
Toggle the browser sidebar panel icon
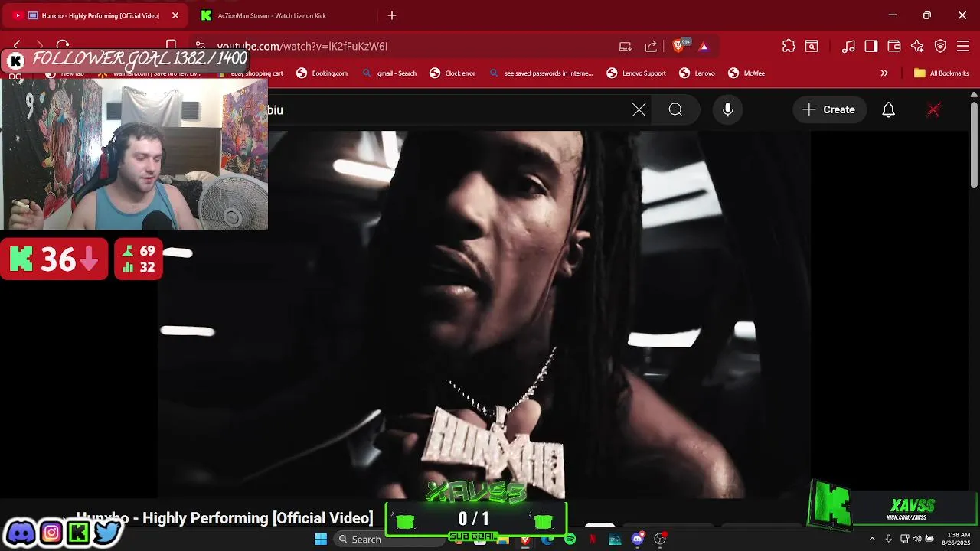[871, 46]
